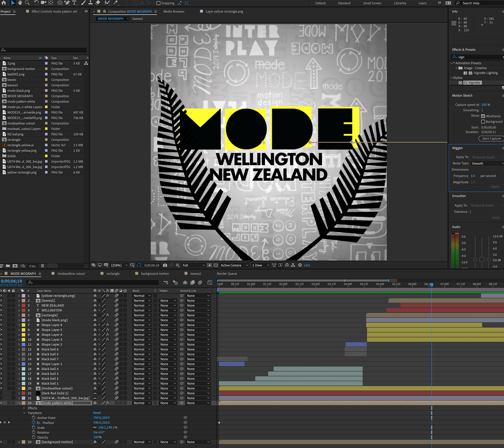Take a snapshot with camera icon
This screenshot has width=504, height=448.
[x=165, y=265]
